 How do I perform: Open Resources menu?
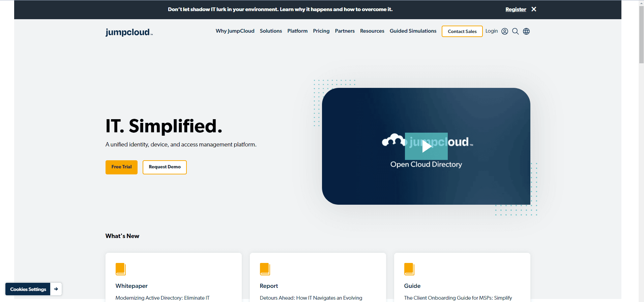372,31
